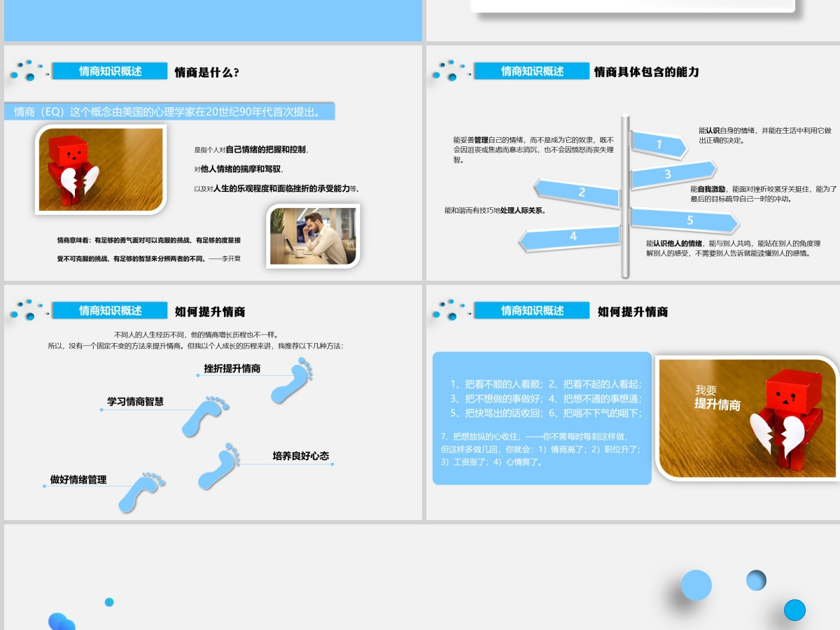Select red robot photo beside 我要提升情商
The image size is (840, 630).
pos(747,419)
